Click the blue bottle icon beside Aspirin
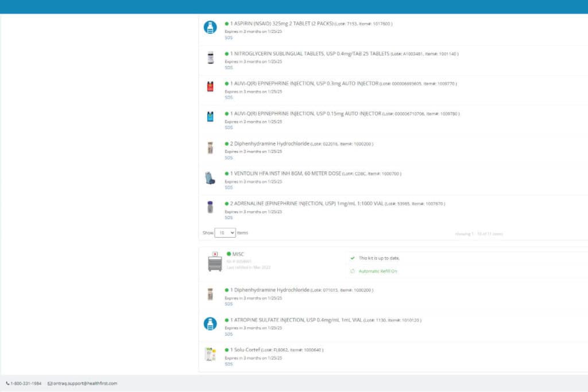The image size is (588, 392). coord(210,28)
